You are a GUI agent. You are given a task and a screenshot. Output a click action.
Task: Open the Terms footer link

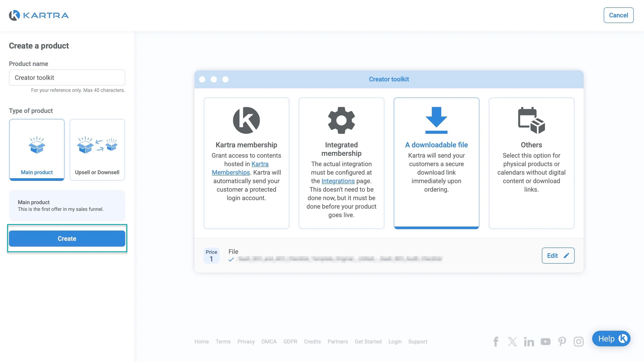(x=223, y=342)
